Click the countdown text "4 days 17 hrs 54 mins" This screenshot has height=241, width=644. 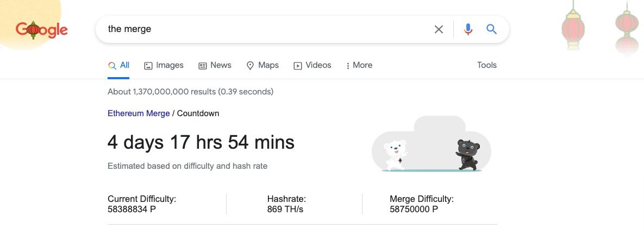coord(201,142)
